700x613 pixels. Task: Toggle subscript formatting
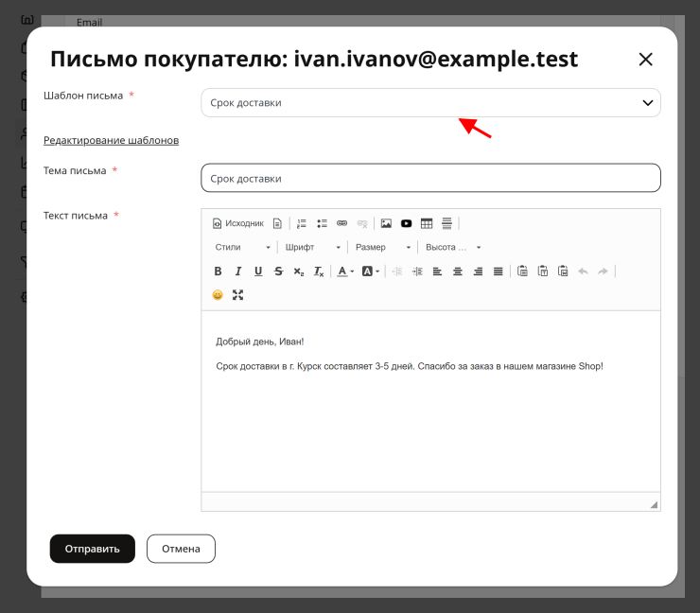click(299, 271)
